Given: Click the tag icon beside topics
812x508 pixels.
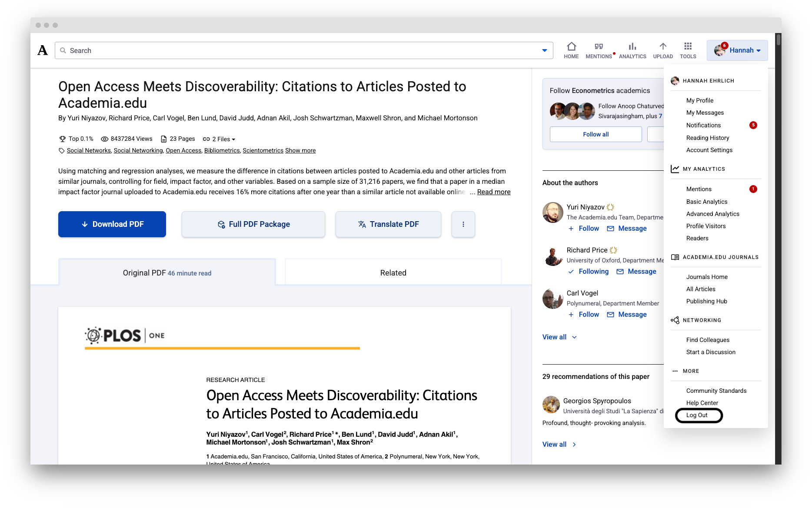Looking at the screenshot, I should pyautogui.click(x=62, y=151).
